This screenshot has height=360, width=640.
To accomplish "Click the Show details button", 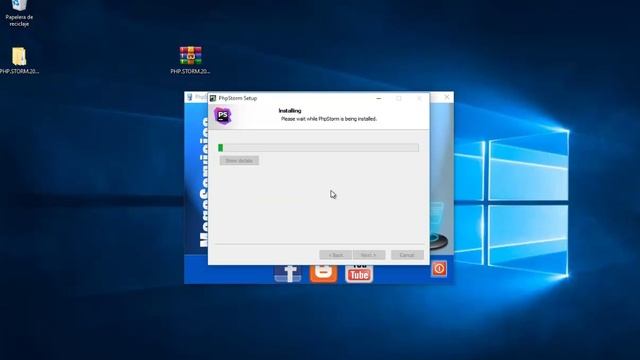I will (x=239, y=160).
